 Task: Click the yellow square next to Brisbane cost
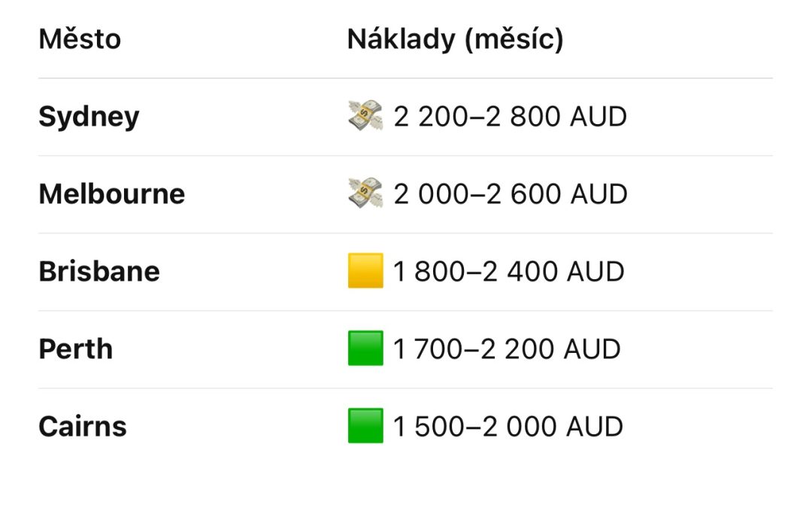pos(365,271)
